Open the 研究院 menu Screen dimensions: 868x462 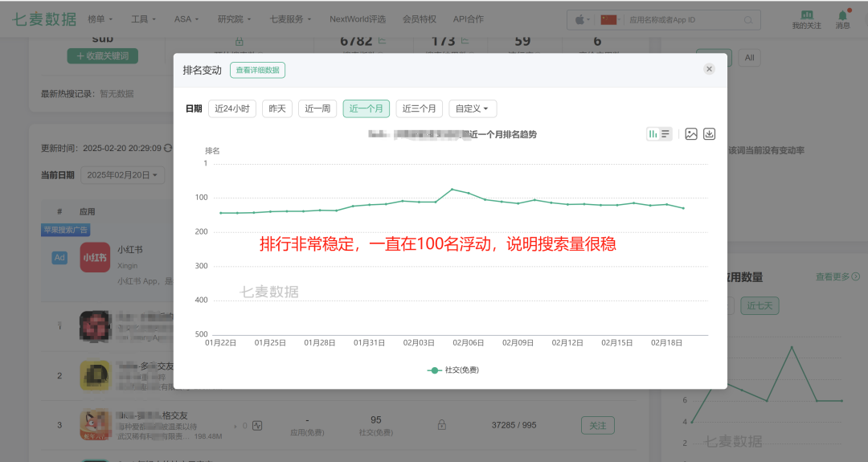[x=234, y=19]
